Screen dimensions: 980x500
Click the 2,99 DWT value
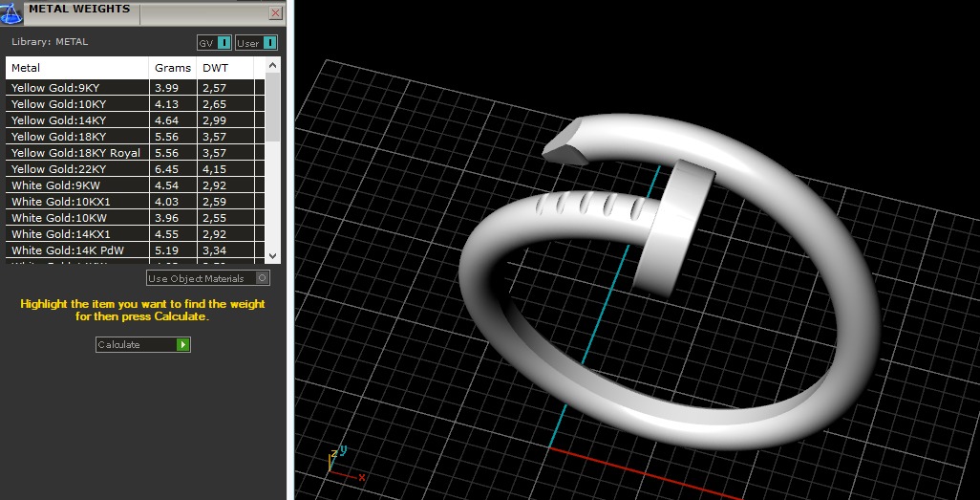[214, 120]
